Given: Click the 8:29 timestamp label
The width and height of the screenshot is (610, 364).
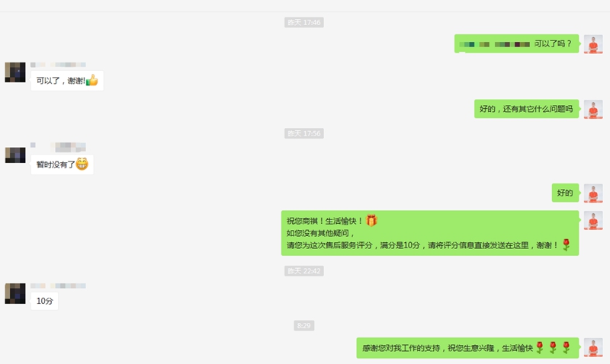Looking at the screenshot, I should [x=303, y=325].
